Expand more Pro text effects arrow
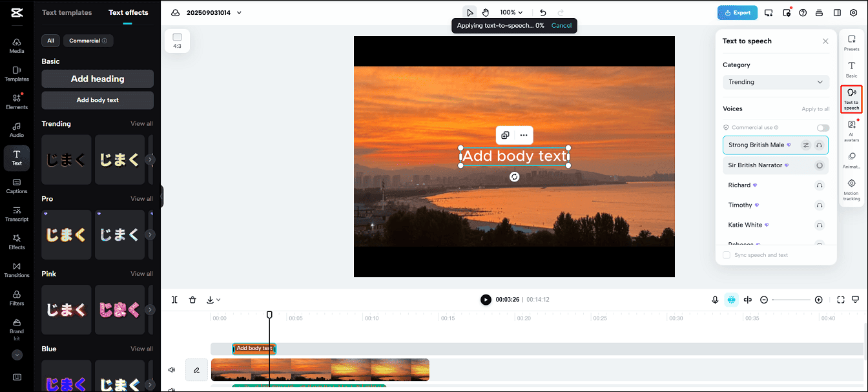This screenshot has height=392, width=868. point(150,234)
